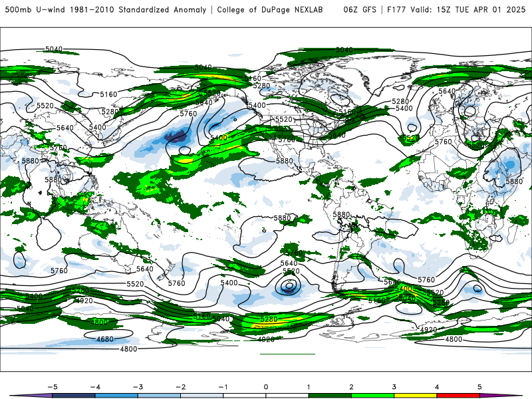Select the medium blue -4 to -3 colorbar segment

click(x=116, y=396)
